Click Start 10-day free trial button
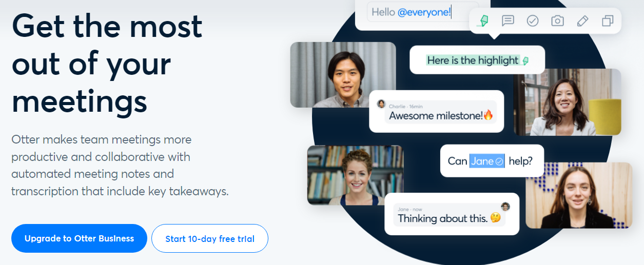Viewport: 644px width, 265px height. coord(210,238)
